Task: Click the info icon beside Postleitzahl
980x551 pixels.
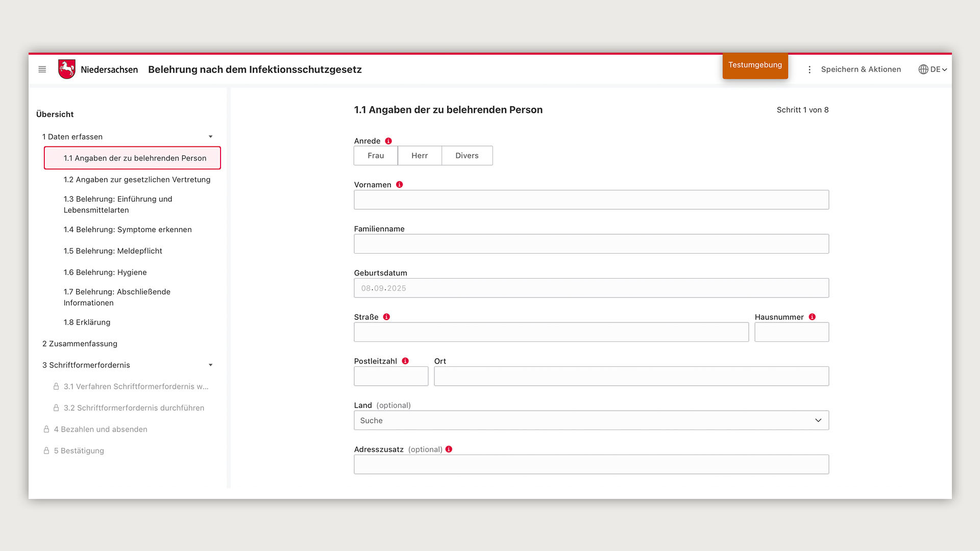Action: click(x=405, y=361)
